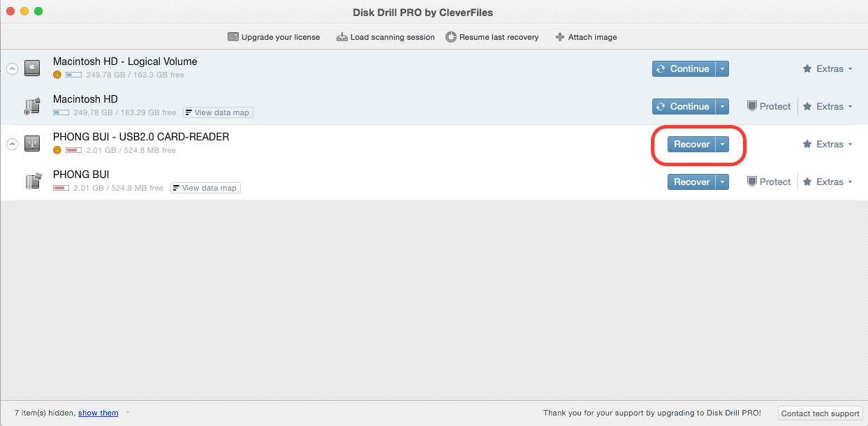Image resolution: width=868 pixels, height=426 pixels.
Task: Protect the Macintosh HD partition
Action: pos(769,106)
